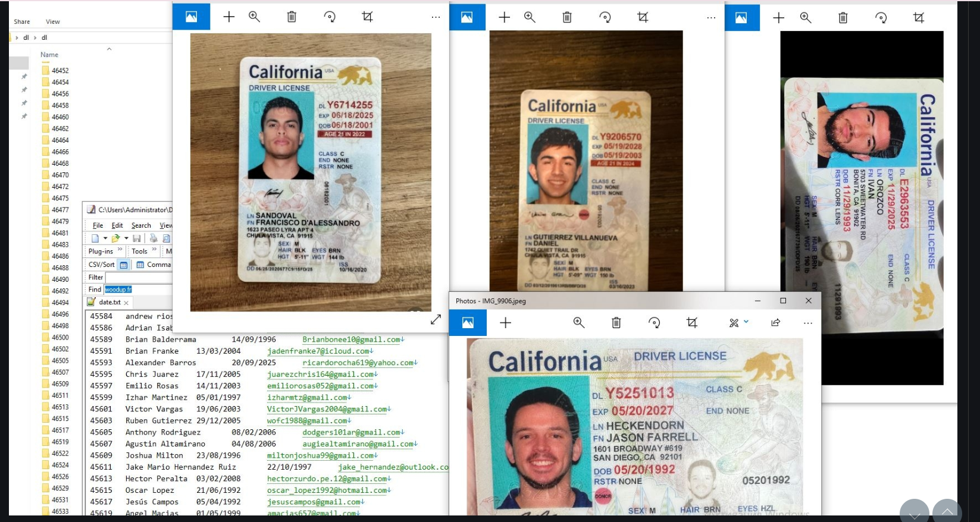Delete the photo in middle Photos window
The width and height of the screenshot is (980, 522).
tap(567, 17)
